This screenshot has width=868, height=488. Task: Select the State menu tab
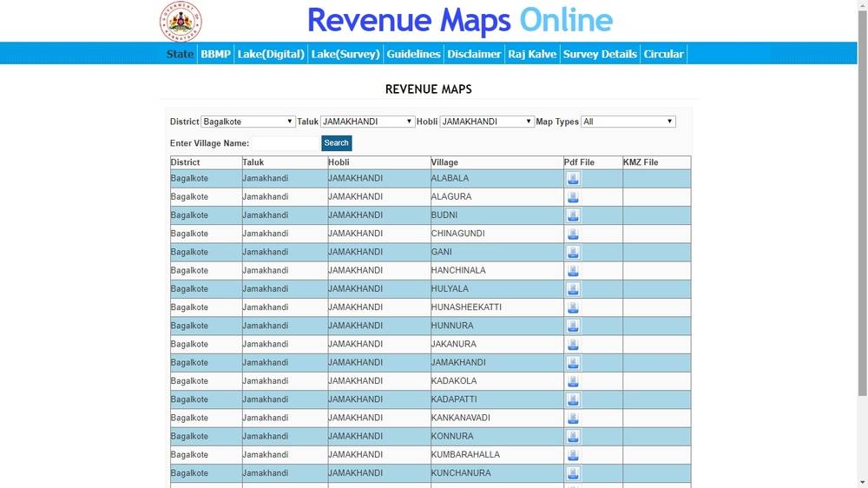[180, 54]
